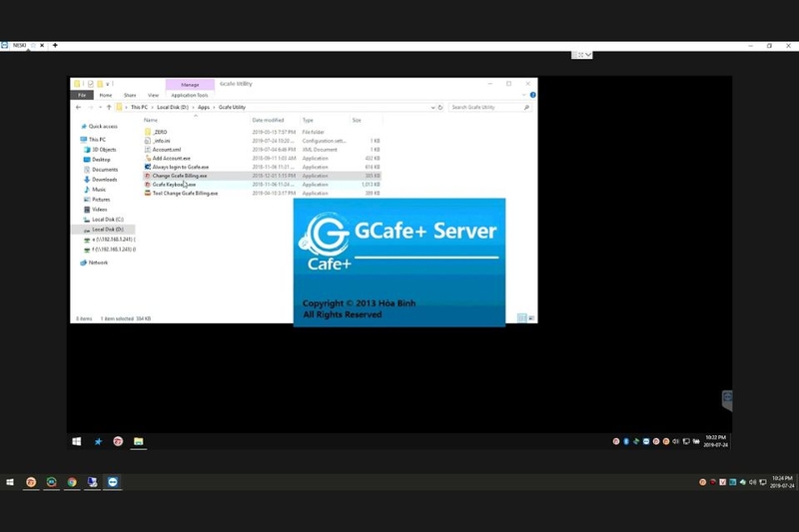Viewport: 799px width, 532px height.
Task: Switch to details view layout icon
Action: 521,318
